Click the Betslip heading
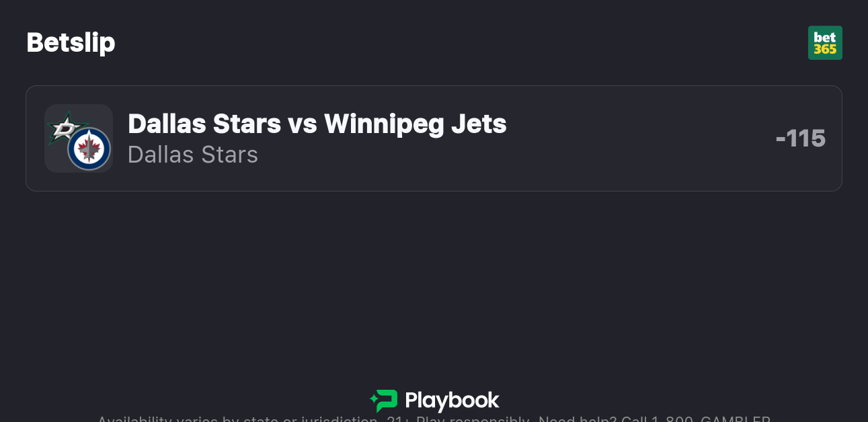The image size is (868, 422). 71,42
